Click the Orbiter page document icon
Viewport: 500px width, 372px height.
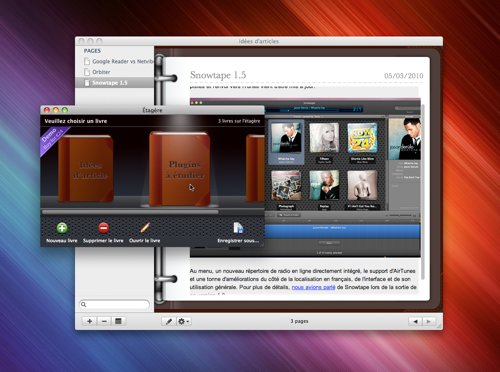tap(87, 72)
